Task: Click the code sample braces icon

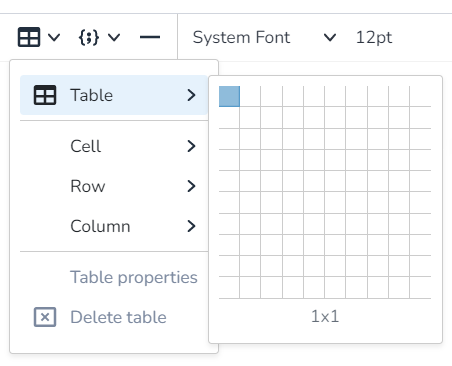Action: click(x=89, y=37)
